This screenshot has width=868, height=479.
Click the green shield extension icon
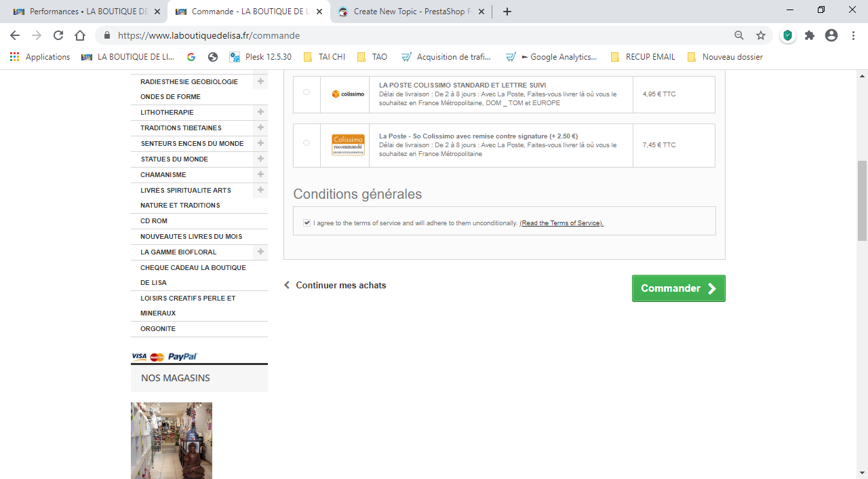click(787, 35)
